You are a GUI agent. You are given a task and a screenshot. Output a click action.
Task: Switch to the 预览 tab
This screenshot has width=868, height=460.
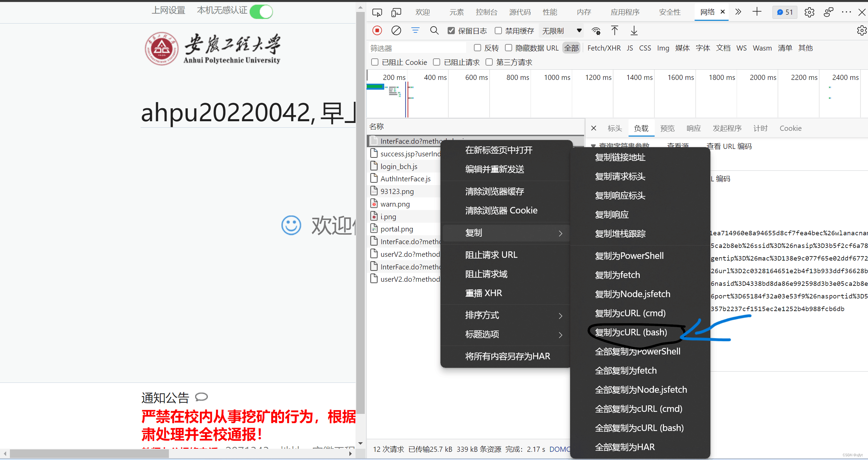(667, 128)
